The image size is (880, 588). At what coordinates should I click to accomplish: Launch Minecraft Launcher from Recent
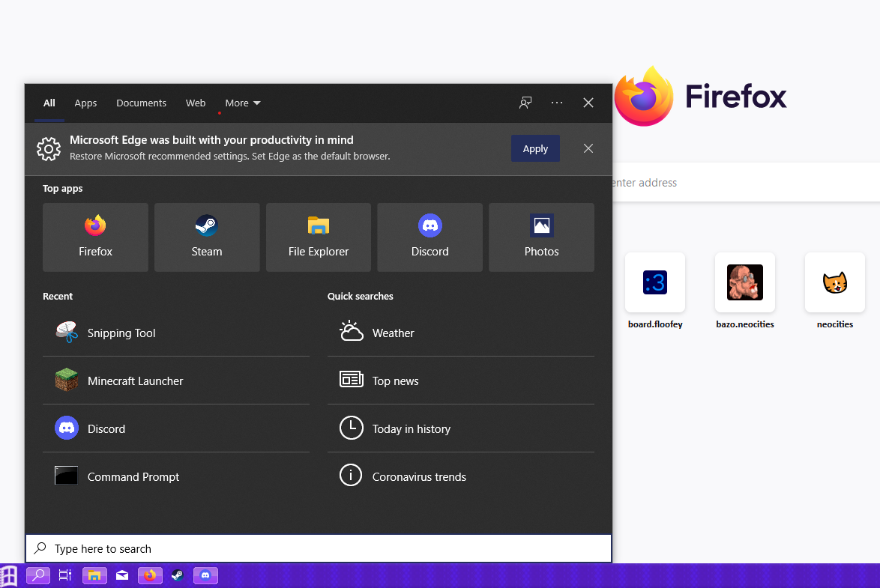coord(176,381)
